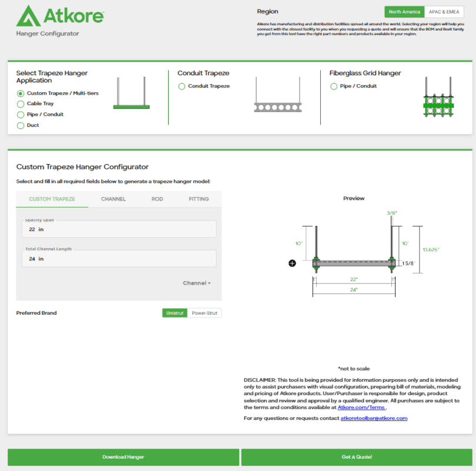Viewport: 476px width, 471px height.
Task: Click the Atkore logo
Action: pos(60,16)
